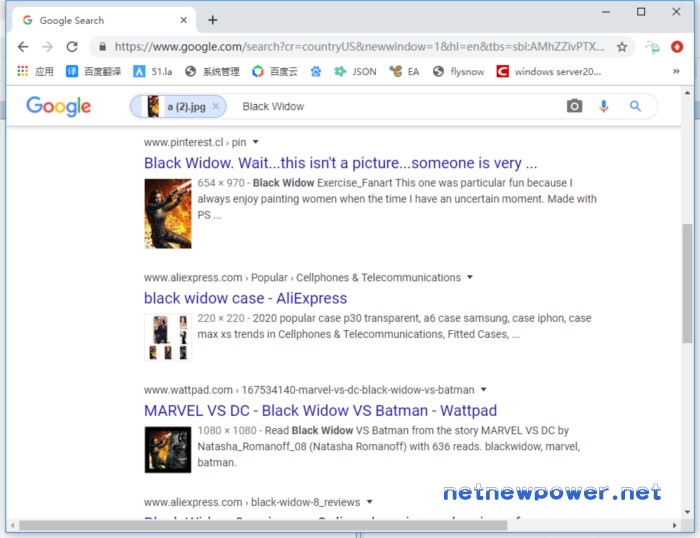
Task: Go to the Google logo homepage
Action: 58,106
